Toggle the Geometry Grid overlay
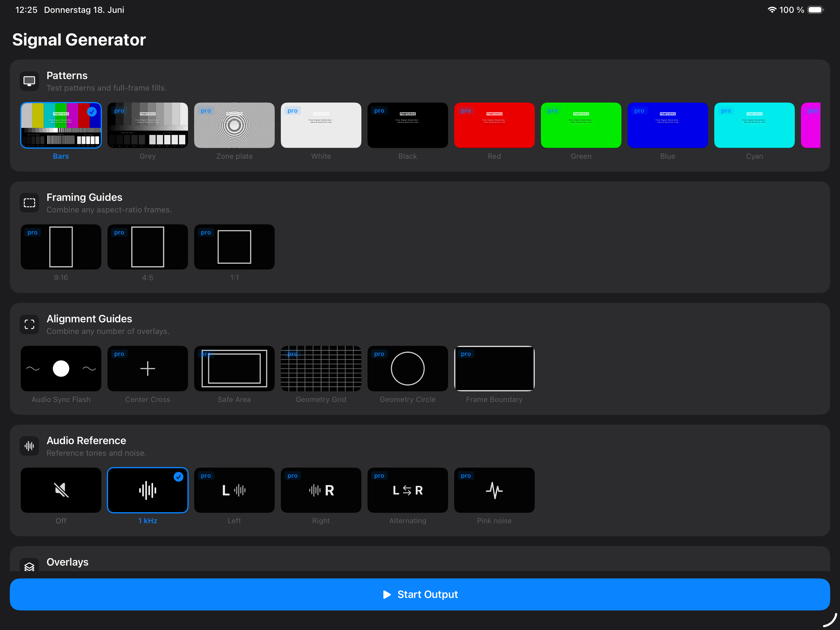840x630 pixels. point(321,368)
